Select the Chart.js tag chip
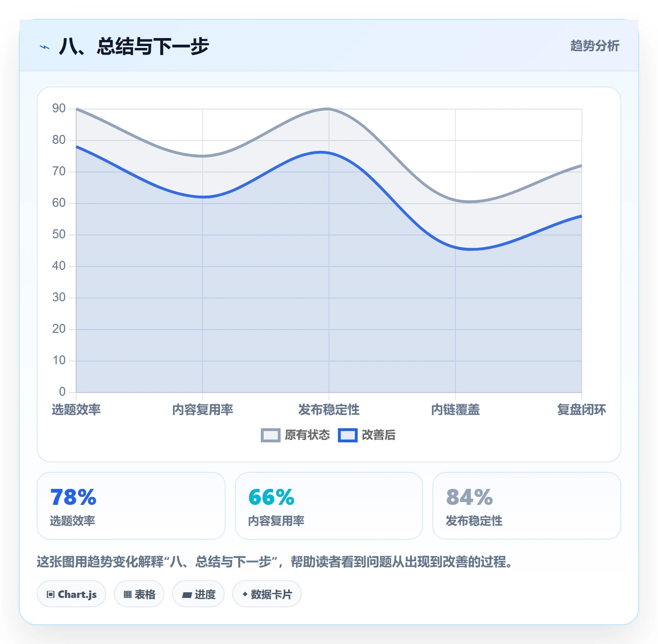The image size is (658, 644). (71, 594)
